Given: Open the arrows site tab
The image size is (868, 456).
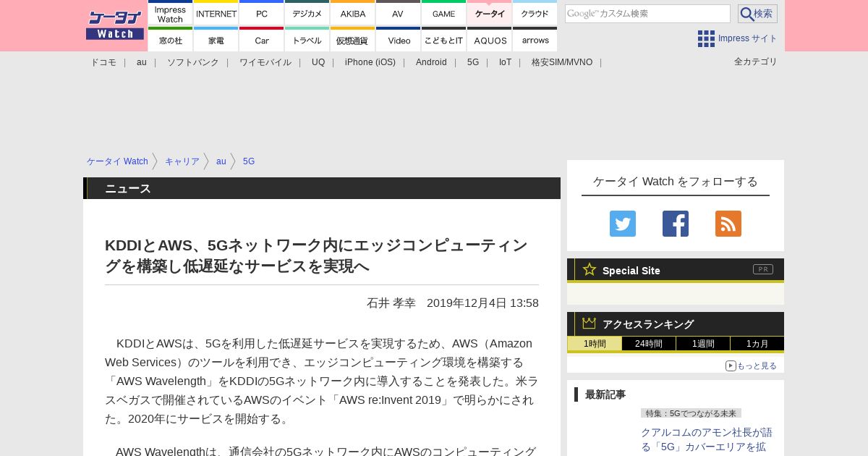Looking at the screenshot, I should 535,40.
